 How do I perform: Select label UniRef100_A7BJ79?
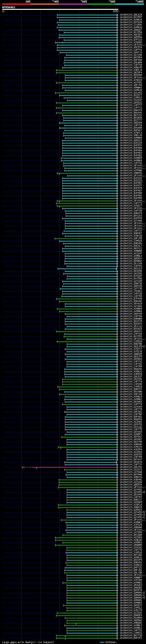click(x=131, y=610)
